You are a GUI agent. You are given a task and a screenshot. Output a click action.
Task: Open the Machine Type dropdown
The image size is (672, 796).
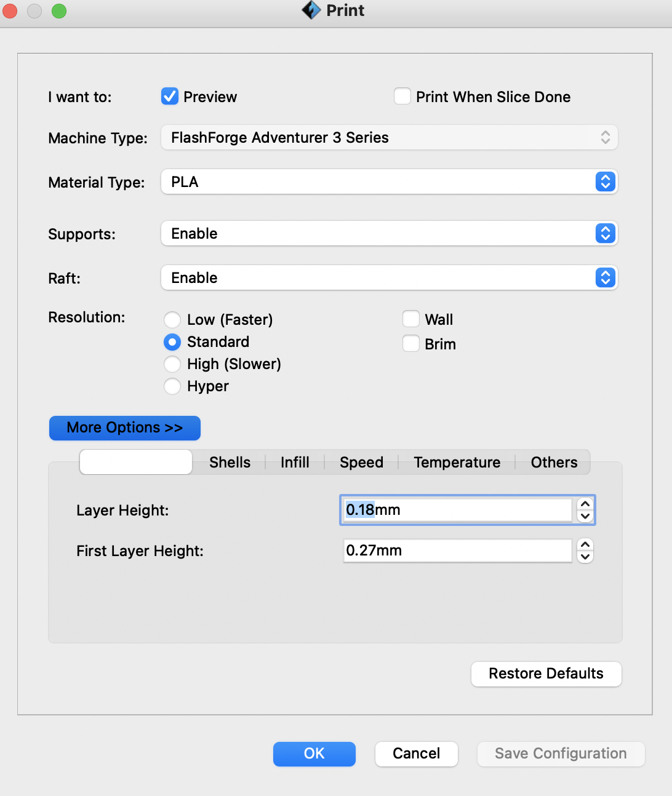click(389, 137)
